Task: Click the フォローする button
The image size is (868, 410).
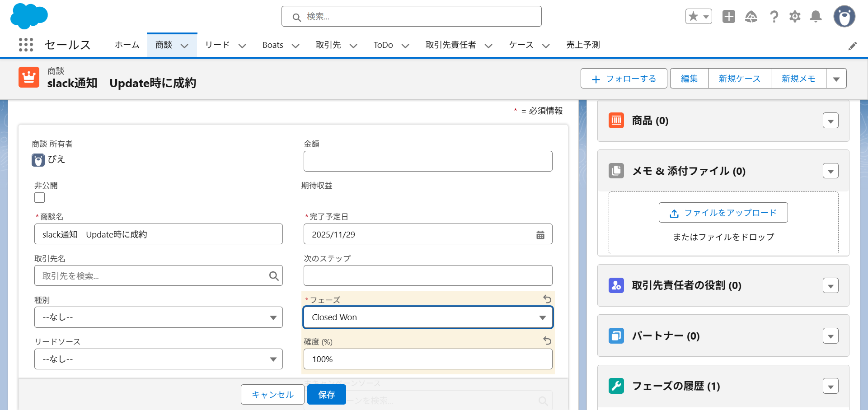Action: click(x=624, y=79)
